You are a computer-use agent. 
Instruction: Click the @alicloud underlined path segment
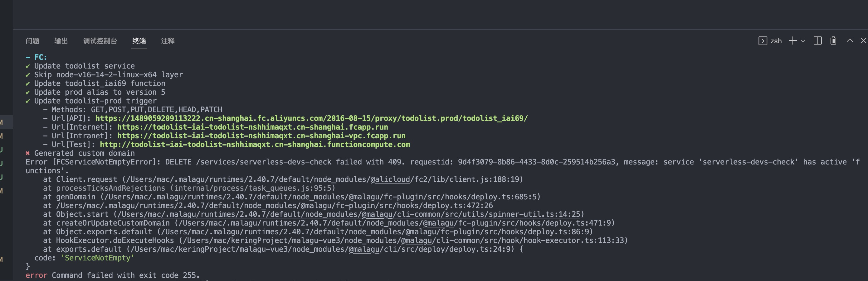click(390, 179)
